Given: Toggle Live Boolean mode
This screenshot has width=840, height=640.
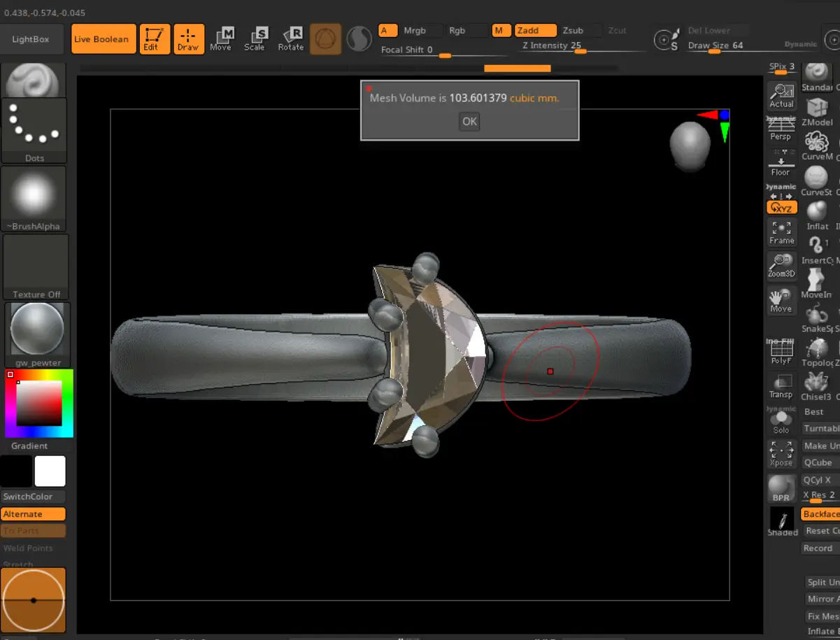Looking at the screenshot, I should (101, 39).
